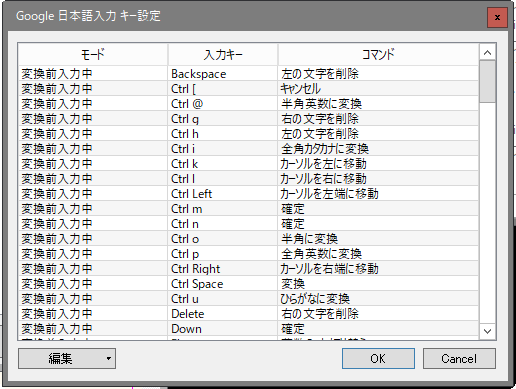The height and width of the screenshot is (389, 516).
Task: Click the 半角英数に変換 command cell
Action: point(378,104)
